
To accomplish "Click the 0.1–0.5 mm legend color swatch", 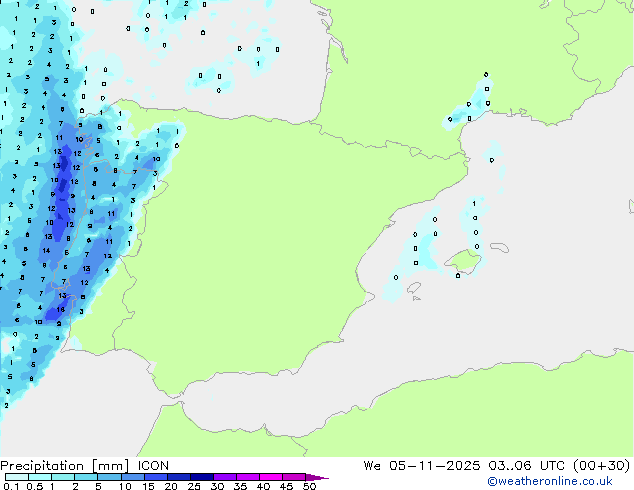I will (x=17, y=477).
